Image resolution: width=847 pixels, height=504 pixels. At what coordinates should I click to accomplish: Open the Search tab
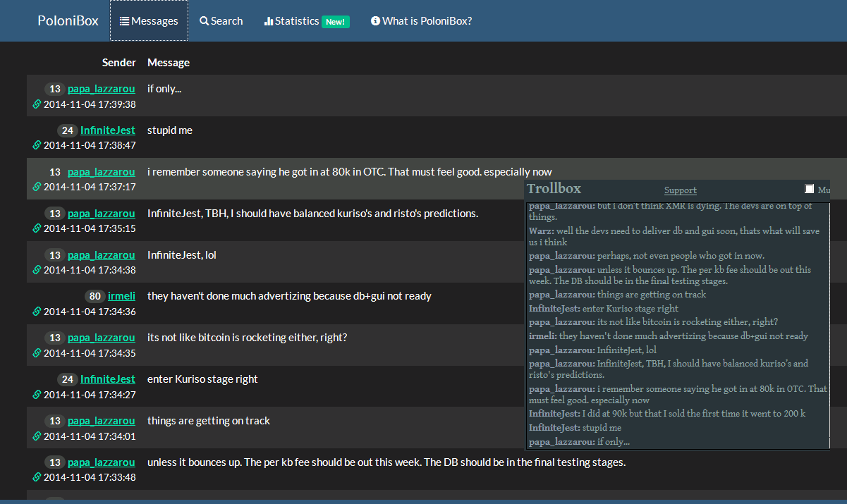(x=221, y=21)
